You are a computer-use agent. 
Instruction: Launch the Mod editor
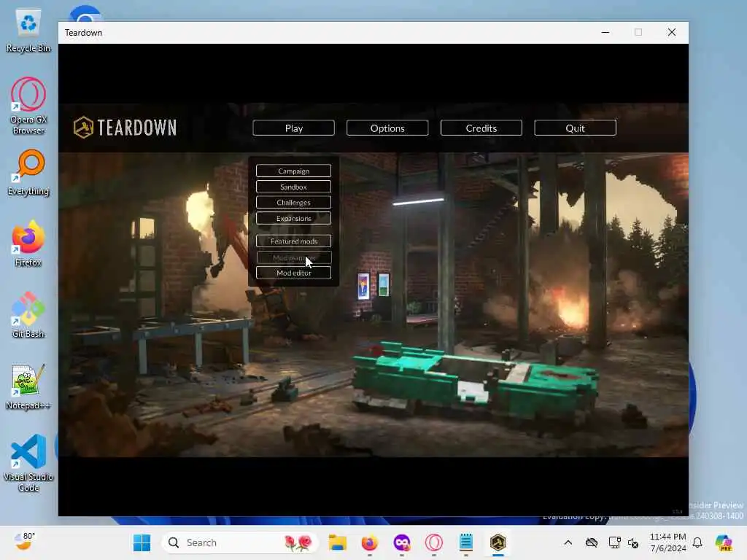[x=293, y=273]
